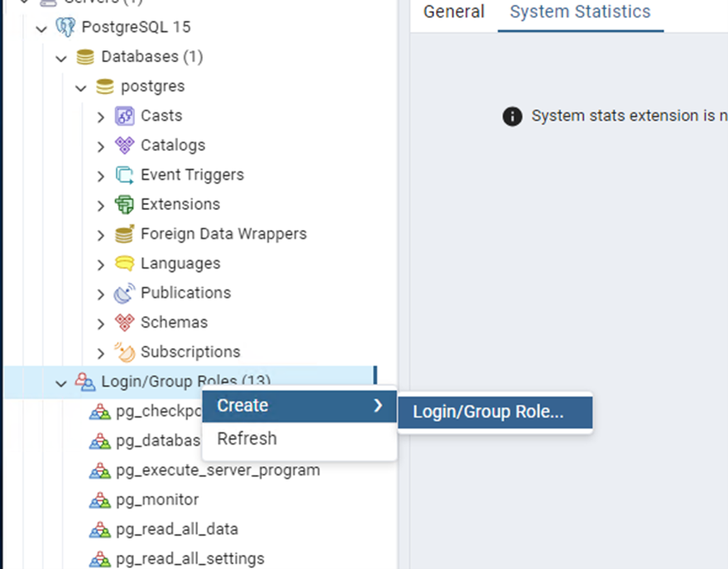Click the Subscriptions node icon
Screen dimensions: 728x569
(x=124, y=351)
